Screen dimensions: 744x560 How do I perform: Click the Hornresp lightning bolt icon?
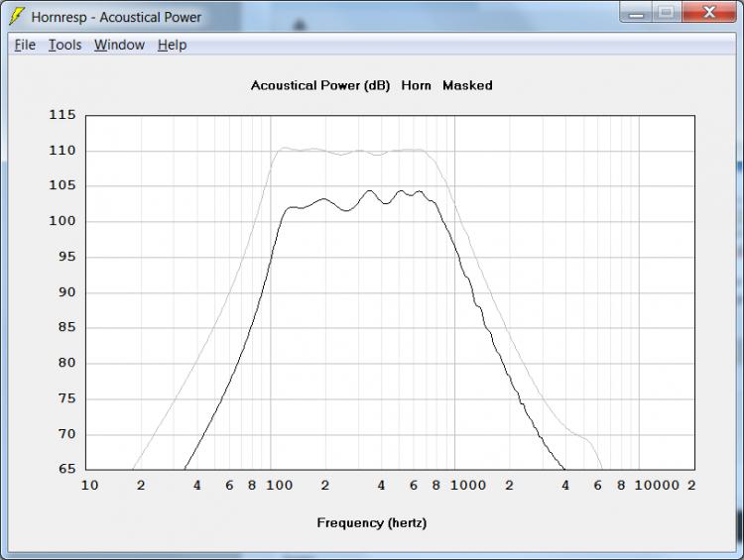(17, 17)
